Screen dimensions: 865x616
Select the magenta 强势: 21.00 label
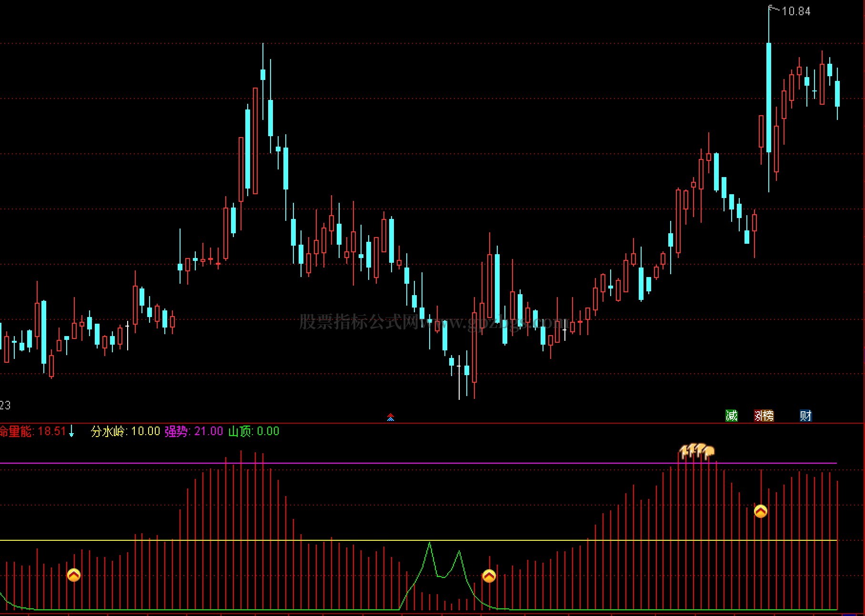194,431
